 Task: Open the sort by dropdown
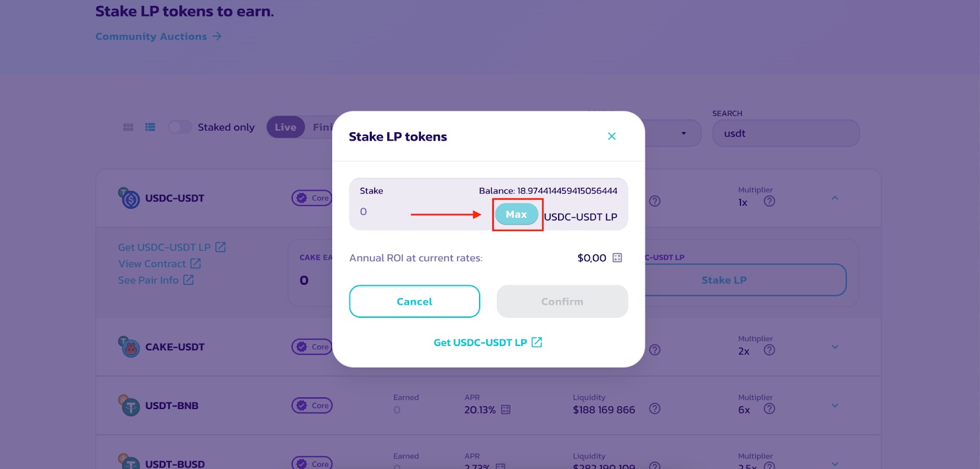point(674,133)
